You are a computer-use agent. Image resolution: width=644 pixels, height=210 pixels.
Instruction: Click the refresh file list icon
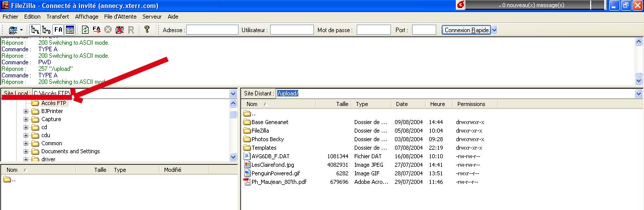coord(86,30)
